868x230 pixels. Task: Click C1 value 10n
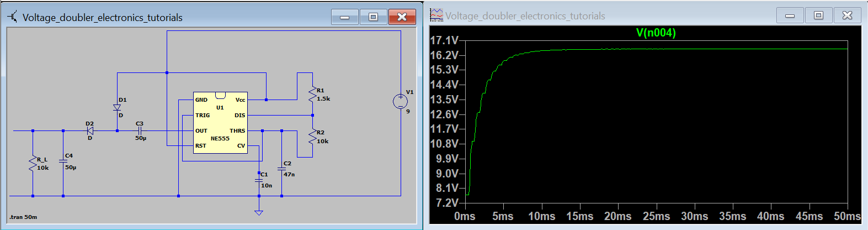point(267,186)
